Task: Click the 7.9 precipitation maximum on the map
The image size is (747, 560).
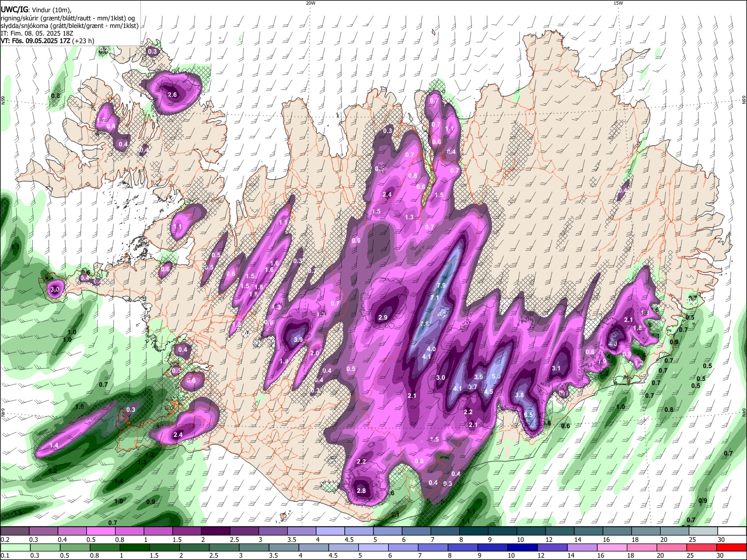Action: (x=441, y=285)
